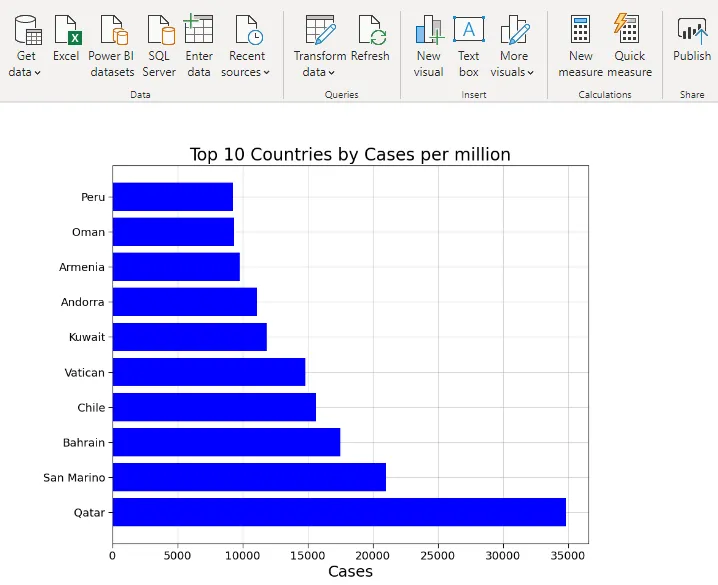The width and height of the screenshot is (718, 585).
Task: Open the More visuals dropdown
Action: click(513, 72)
